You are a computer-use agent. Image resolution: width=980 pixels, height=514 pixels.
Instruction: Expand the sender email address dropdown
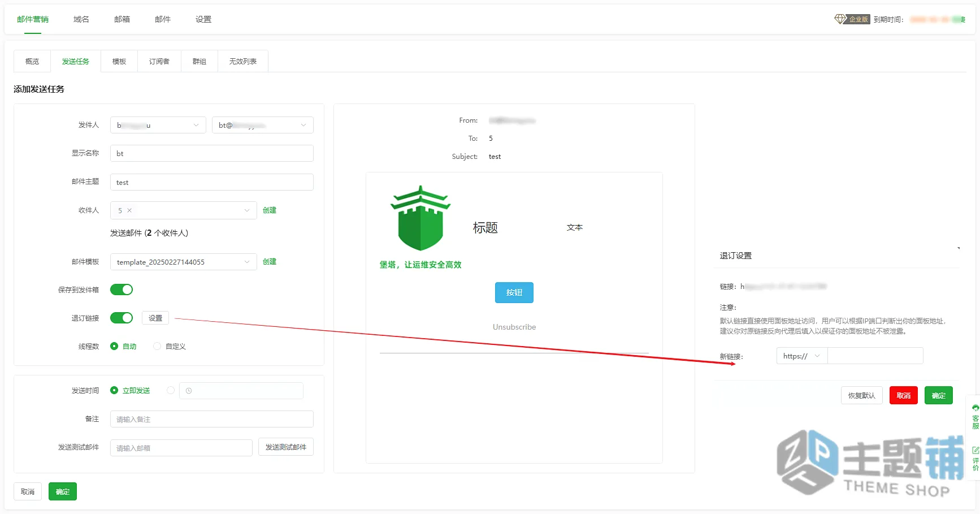[x=263, y=125]
